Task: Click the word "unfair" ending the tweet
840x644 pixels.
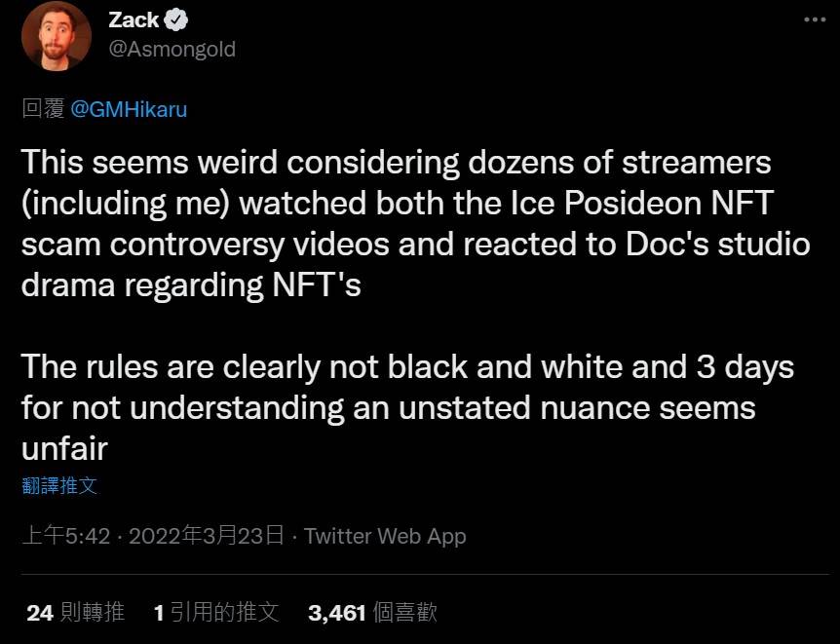Action: click(63, 448)
